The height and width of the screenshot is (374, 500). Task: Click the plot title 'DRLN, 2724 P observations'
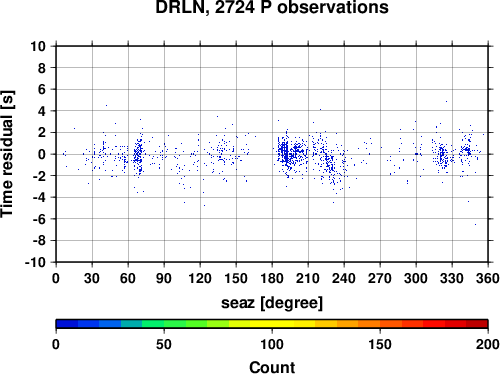[x=272, y=7]
